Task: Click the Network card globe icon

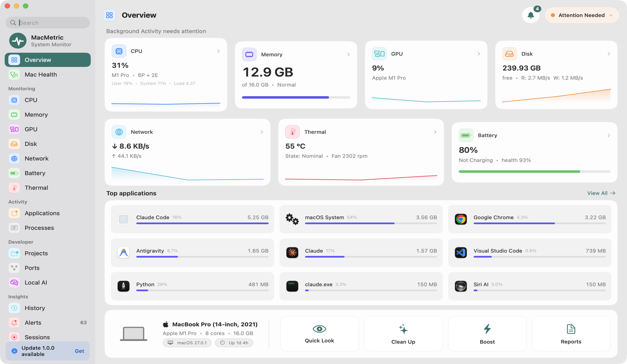Action: point(119,132)
